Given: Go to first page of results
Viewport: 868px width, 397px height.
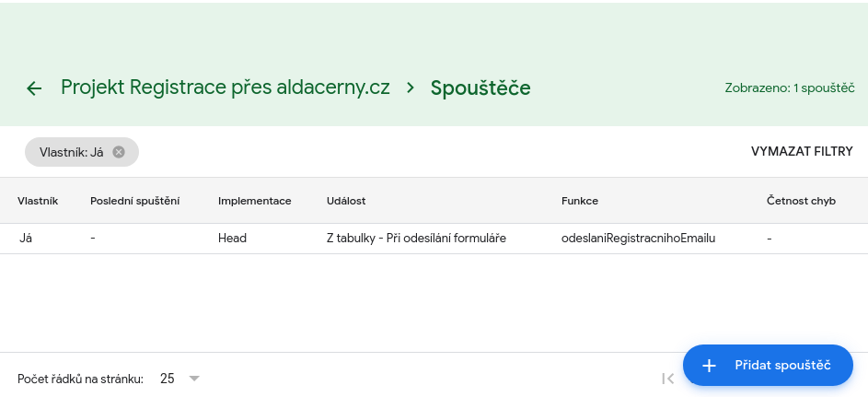Looking at the screenshot, I should 668,379.
